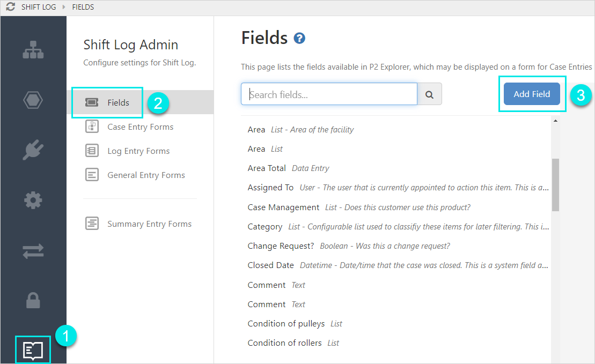Click SHIFT LOG breadcrumb link
Image resolution: width=595 pixels, height=364 pixels.
pos(39,8)
